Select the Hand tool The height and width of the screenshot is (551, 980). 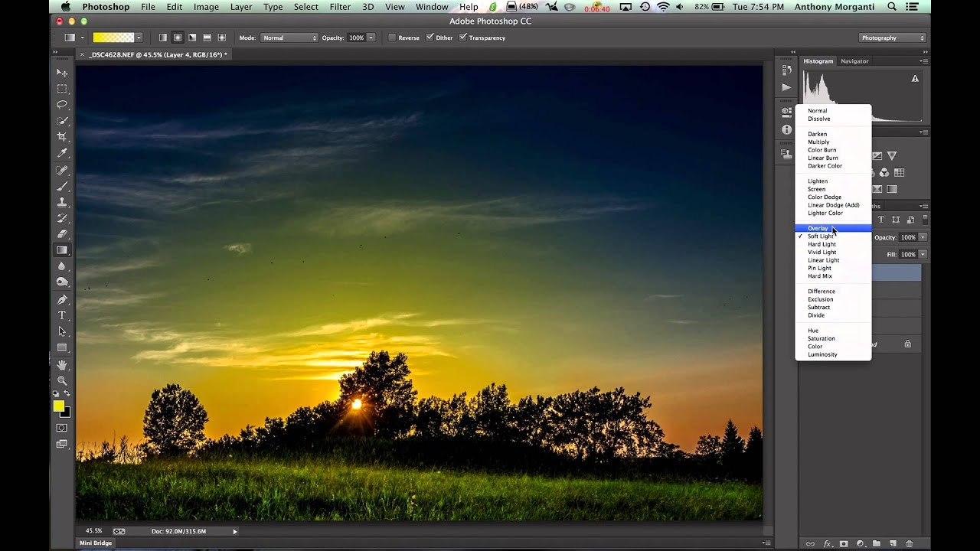click(x=62, y=364)
